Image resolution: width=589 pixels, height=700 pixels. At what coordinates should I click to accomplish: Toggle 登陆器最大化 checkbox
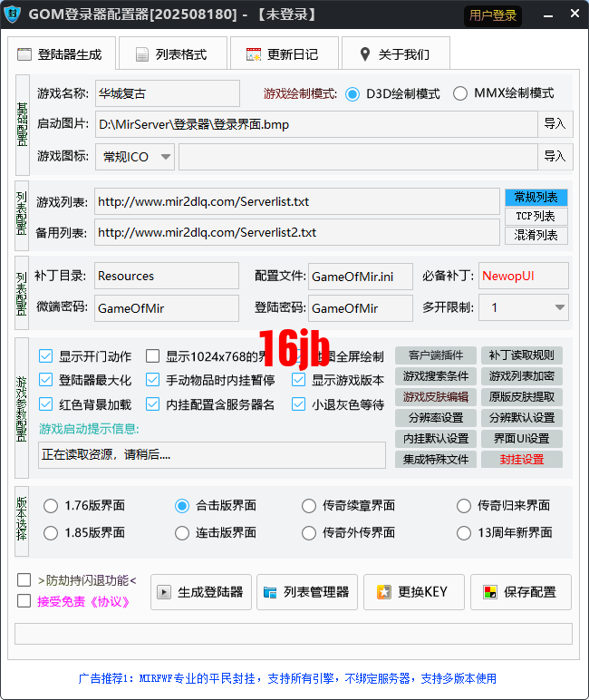[45, 380]
